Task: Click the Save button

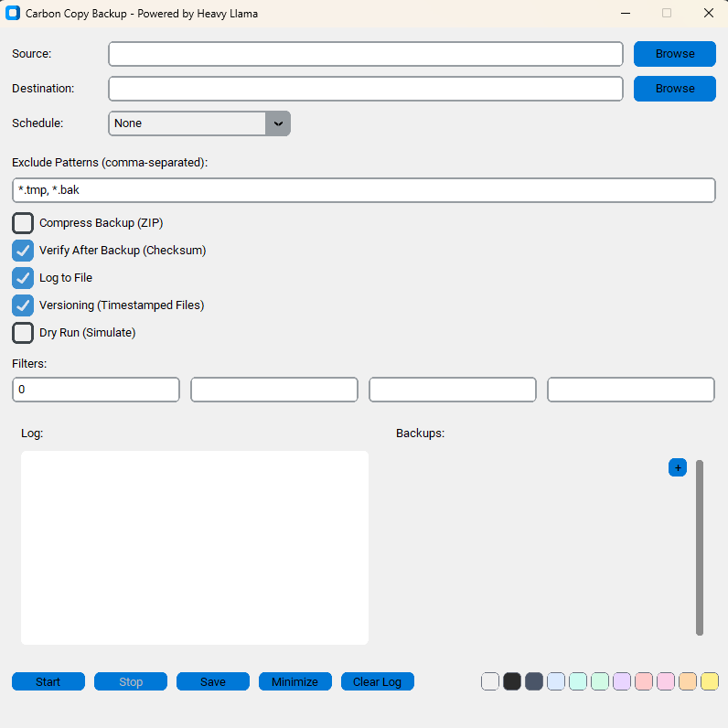Action: [x=212, y=681]
